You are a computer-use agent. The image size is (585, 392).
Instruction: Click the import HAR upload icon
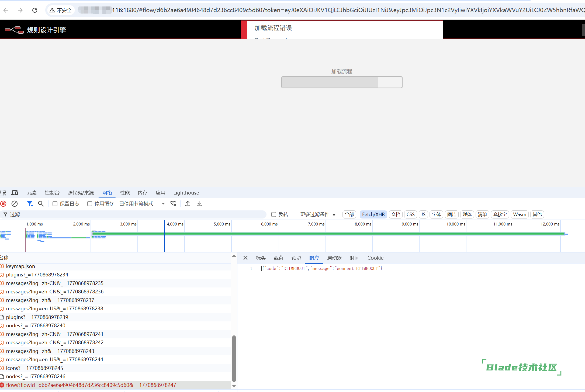[x=188, y=204]
